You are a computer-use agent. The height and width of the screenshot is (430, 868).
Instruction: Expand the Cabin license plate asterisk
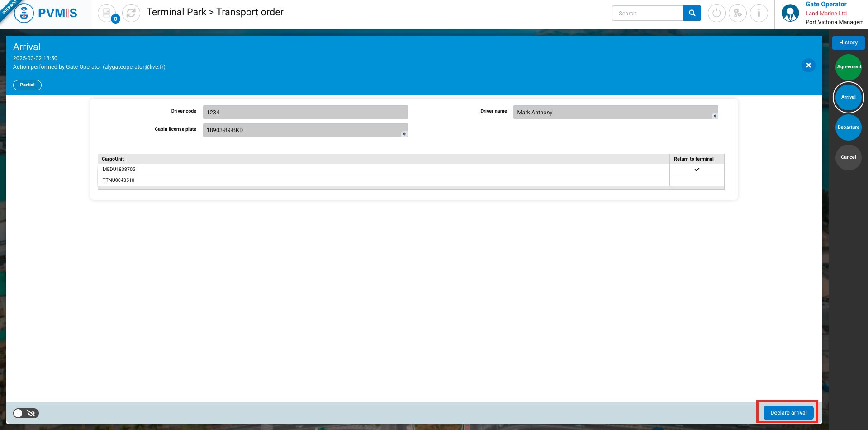click(x=404, y=134)
